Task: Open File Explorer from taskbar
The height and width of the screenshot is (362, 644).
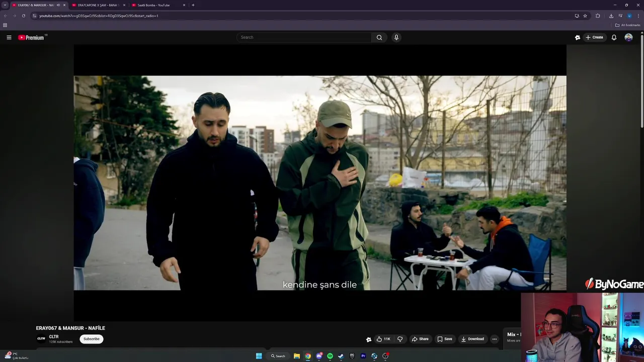Action: coord(297,356)
